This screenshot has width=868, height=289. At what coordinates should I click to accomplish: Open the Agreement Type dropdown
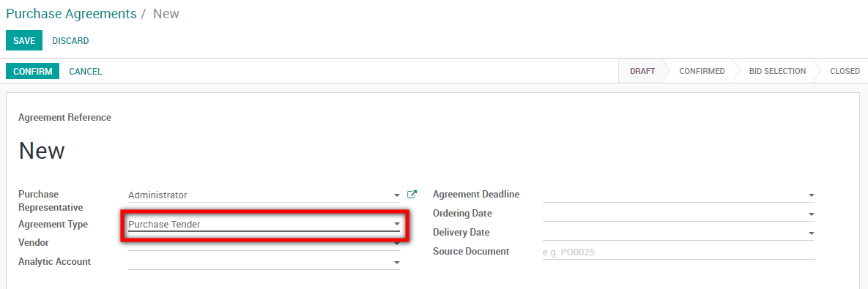click(264, 225)
